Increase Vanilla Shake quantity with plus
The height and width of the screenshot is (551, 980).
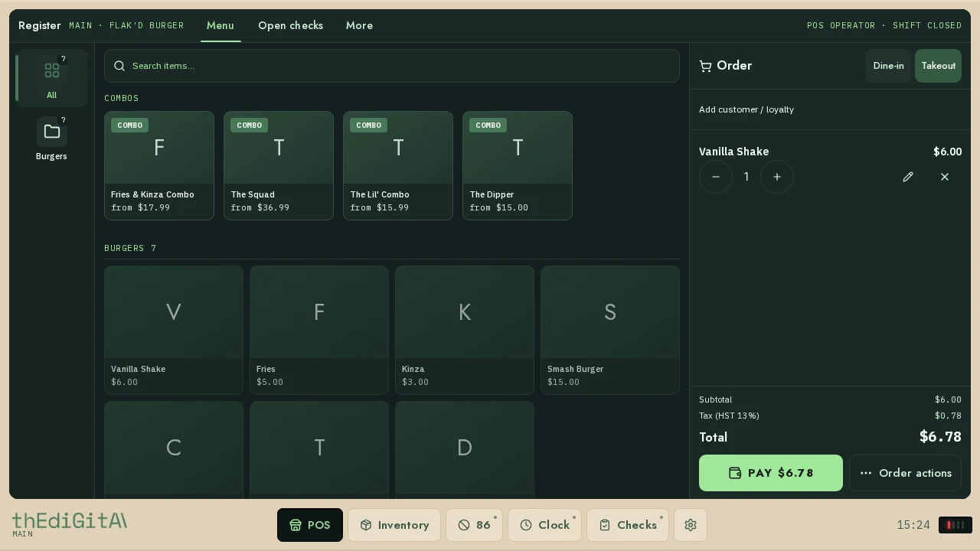[777, 177]
